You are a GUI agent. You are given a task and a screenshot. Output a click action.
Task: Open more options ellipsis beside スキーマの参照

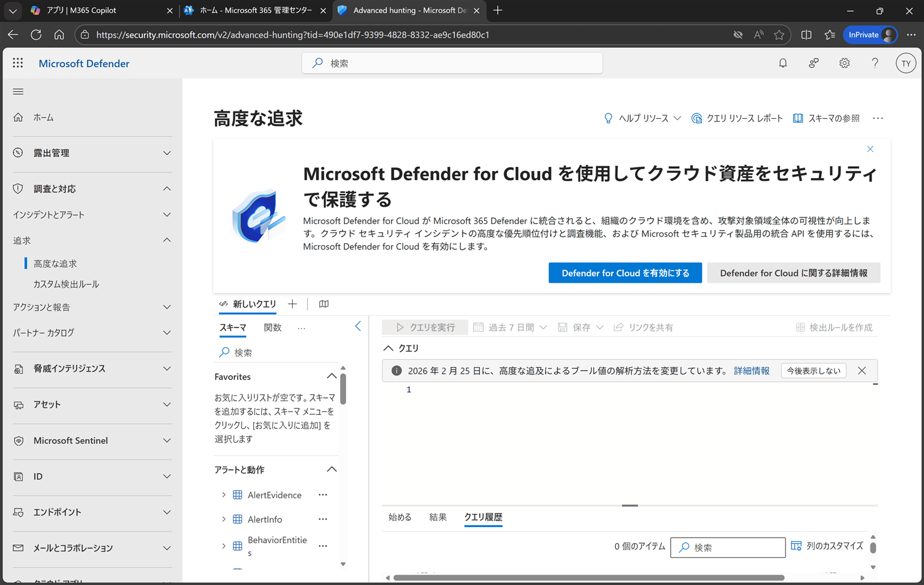(878, 118)
